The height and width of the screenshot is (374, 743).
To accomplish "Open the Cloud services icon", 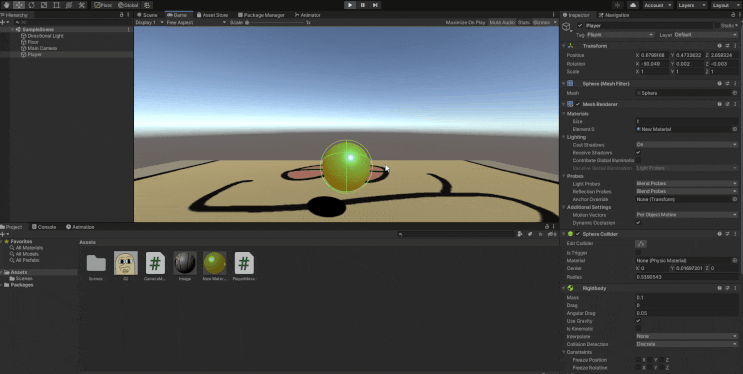I will [x=633, y=5].
